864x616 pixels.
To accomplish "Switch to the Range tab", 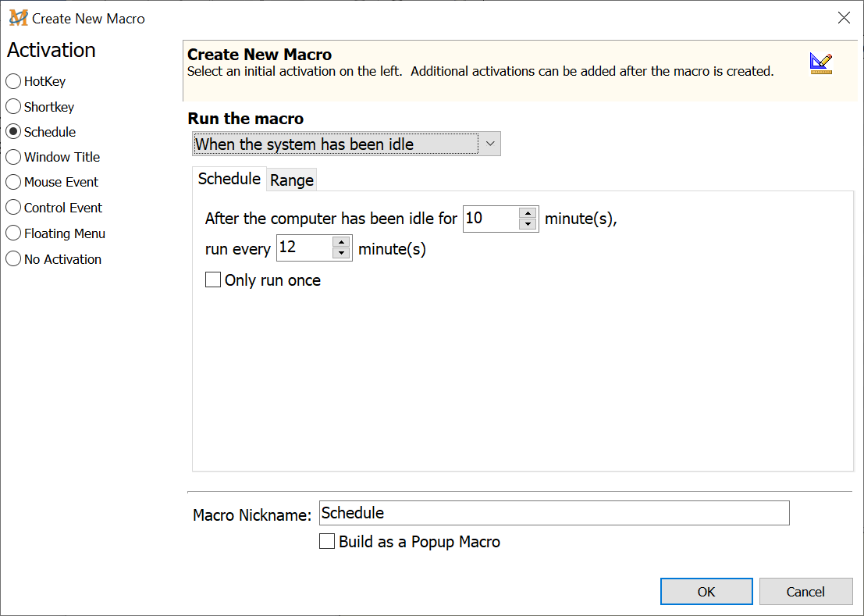I will (x=292, y=180).
